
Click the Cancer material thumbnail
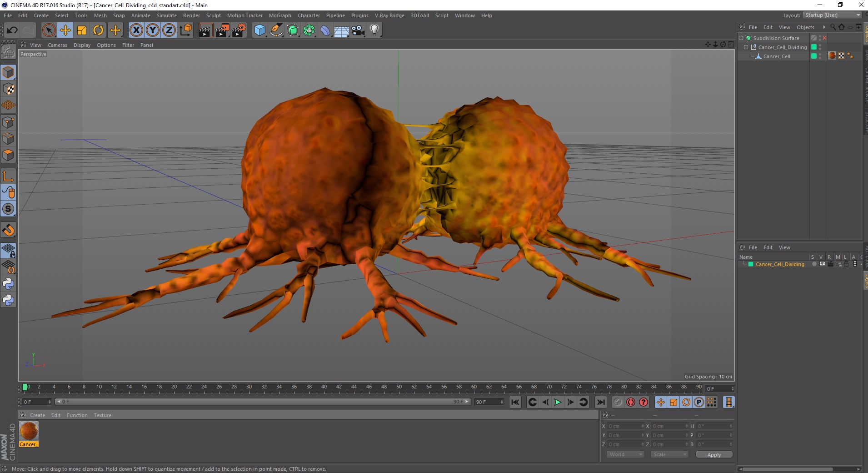[29, 431]
